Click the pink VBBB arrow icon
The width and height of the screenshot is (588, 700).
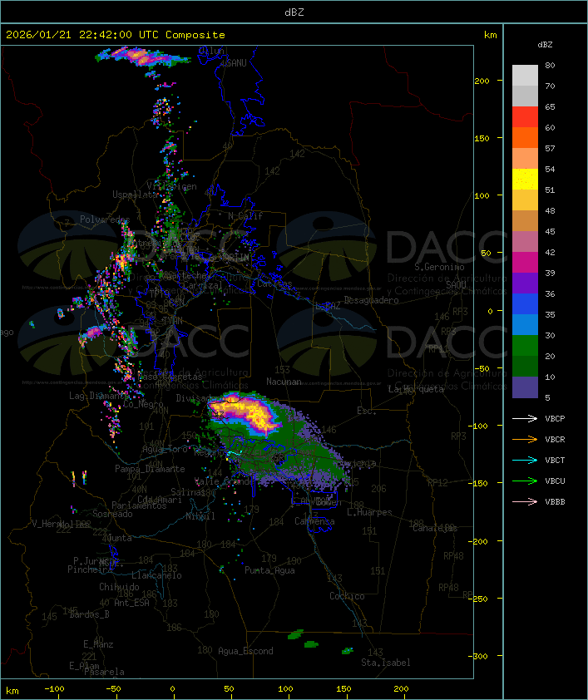[x=526, y=501]
